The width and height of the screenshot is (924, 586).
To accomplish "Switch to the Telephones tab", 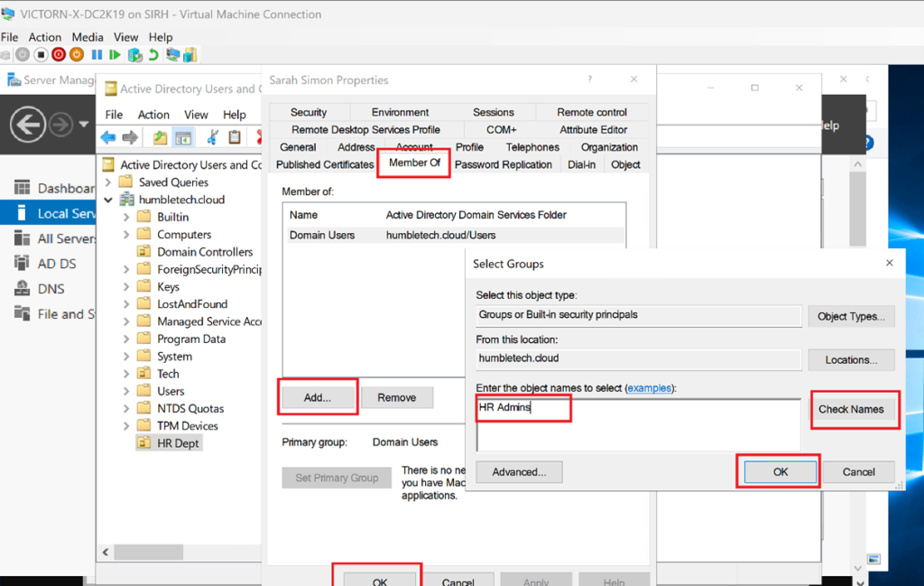I will (532, 147).
